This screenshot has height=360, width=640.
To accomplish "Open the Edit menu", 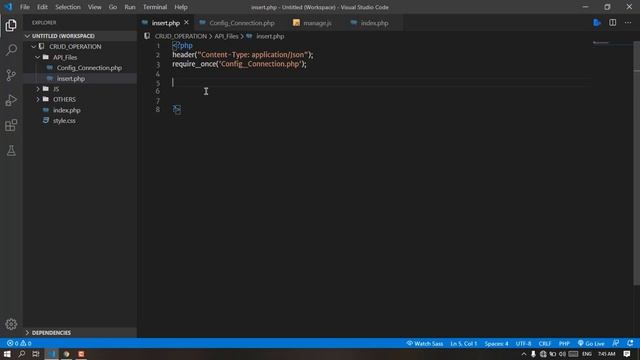I will click(x=42, y=7).
